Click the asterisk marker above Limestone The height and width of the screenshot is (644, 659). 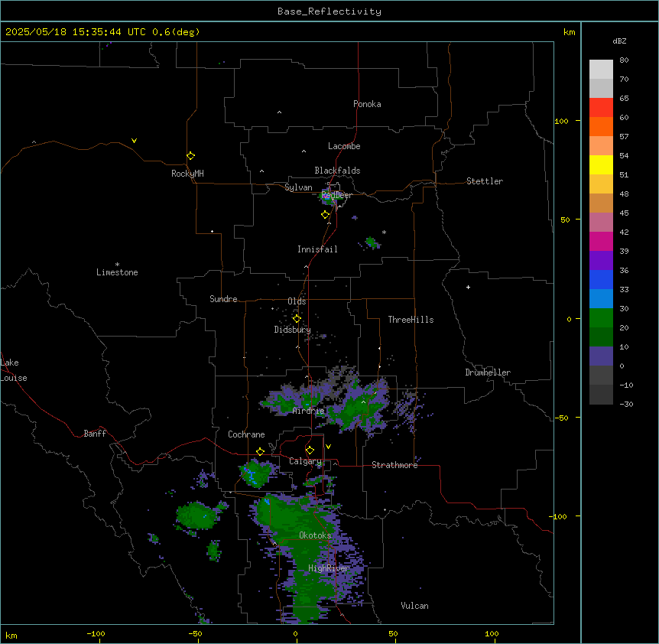click(x=117, y=265)
